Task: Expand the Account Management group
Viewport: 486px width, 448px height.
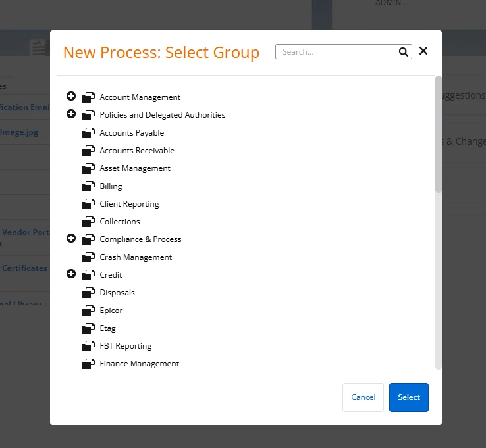Action: 71,97
